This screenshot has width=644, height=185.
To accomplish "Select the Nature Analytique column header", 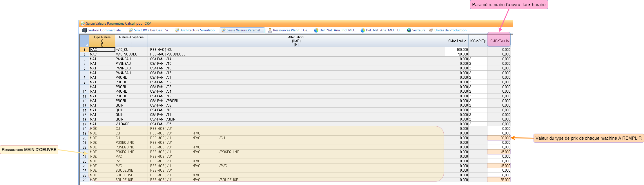I will (131, 41).
